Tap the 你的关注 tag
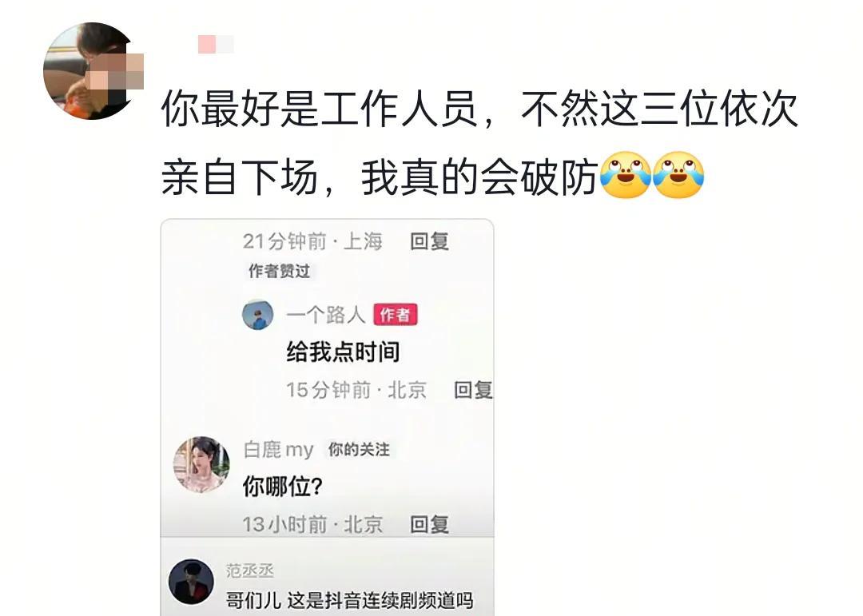 point(359,450)
